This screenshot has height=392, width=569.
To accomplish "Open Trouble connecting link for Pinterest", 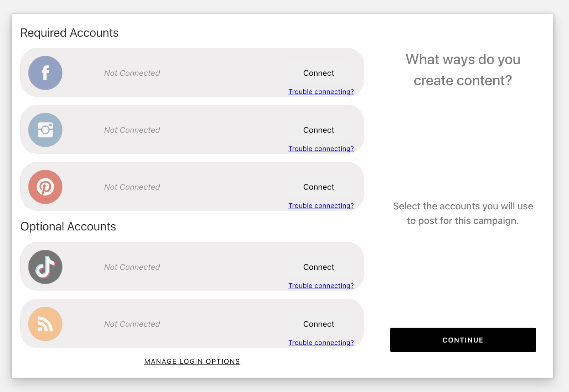I will click(321, 206).
